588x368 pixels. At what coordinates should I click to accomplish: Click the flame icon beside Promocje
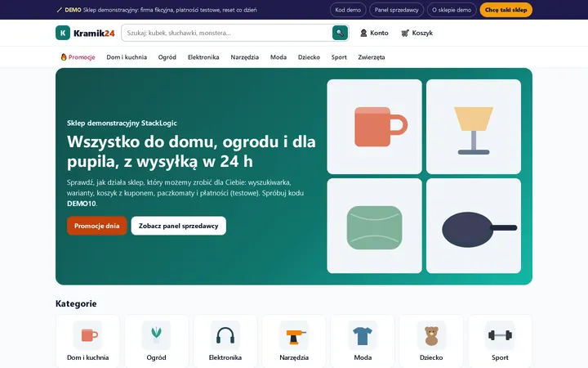(x=64, y=57)
